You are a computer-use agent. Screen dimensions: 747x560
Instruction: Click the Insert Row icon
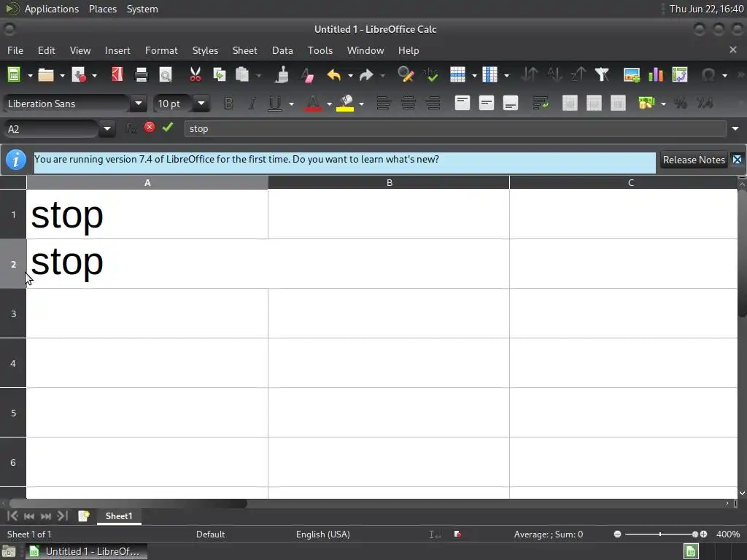pos(457,75)
